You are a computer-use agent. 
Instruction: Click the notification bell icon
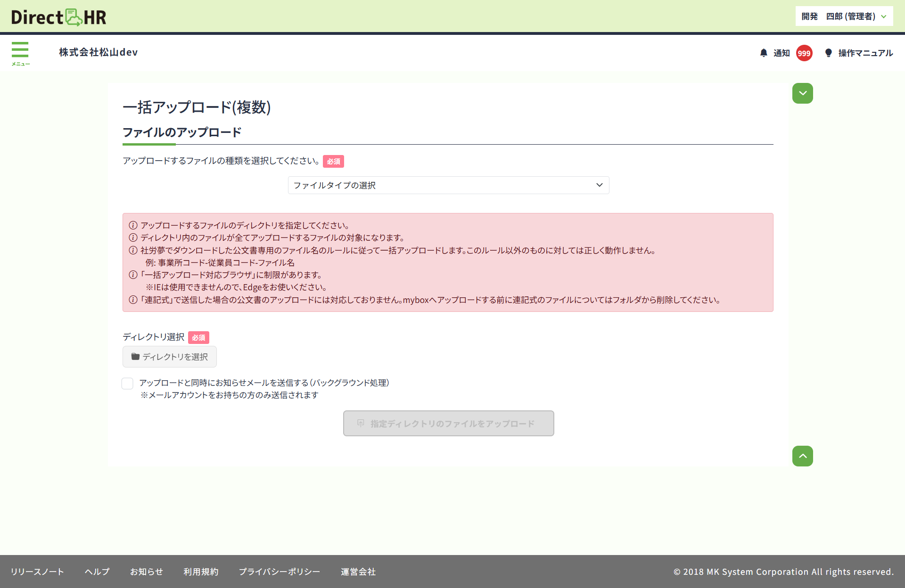coord(764,53)
